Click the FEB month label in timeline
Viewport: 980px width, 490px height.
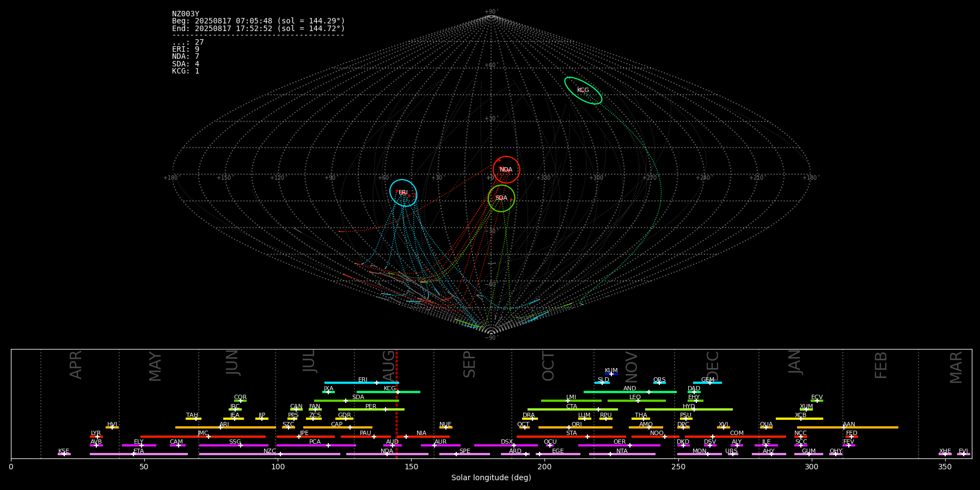[x=881, y=365]
